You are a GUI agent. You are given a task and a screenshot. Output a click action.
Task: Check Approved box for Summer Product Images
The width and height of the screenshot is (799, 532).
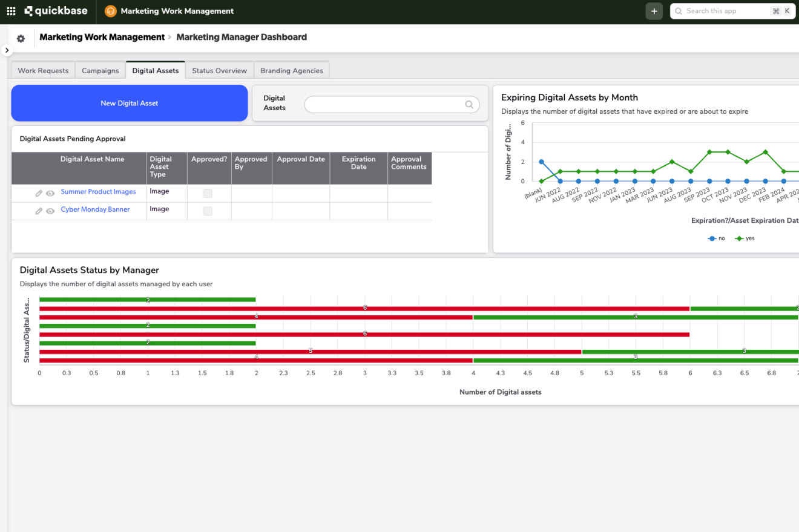tap(208, 193)
